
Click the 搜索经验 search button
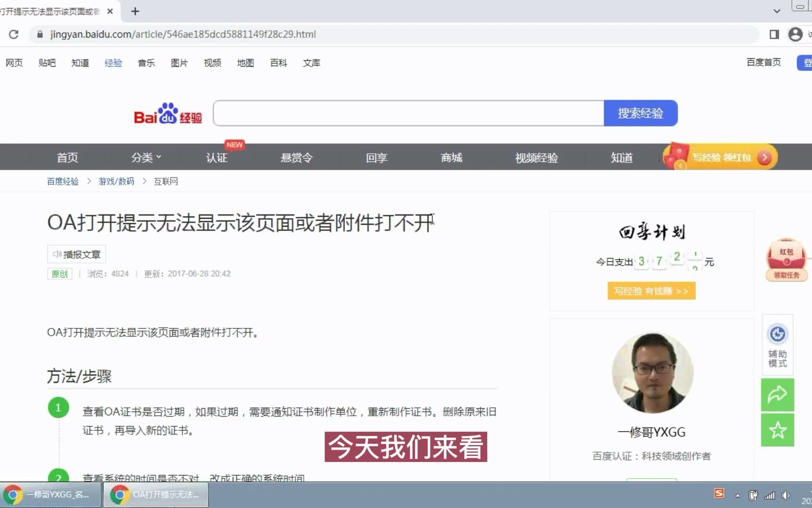(640, 113)
